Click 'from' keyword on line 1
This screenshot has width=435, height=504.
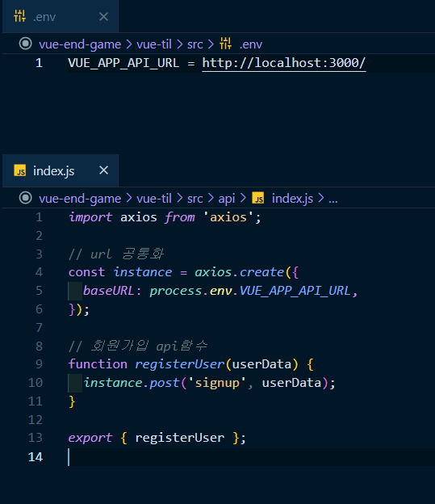coord(180,217)
